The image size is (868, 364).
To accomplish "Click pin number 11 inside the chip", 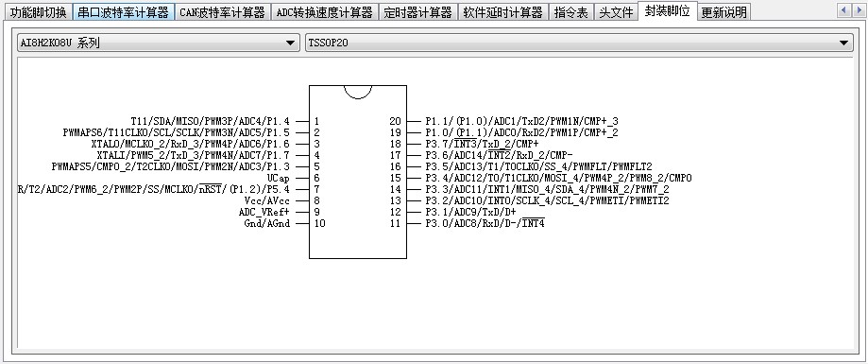I will point(395,223).
